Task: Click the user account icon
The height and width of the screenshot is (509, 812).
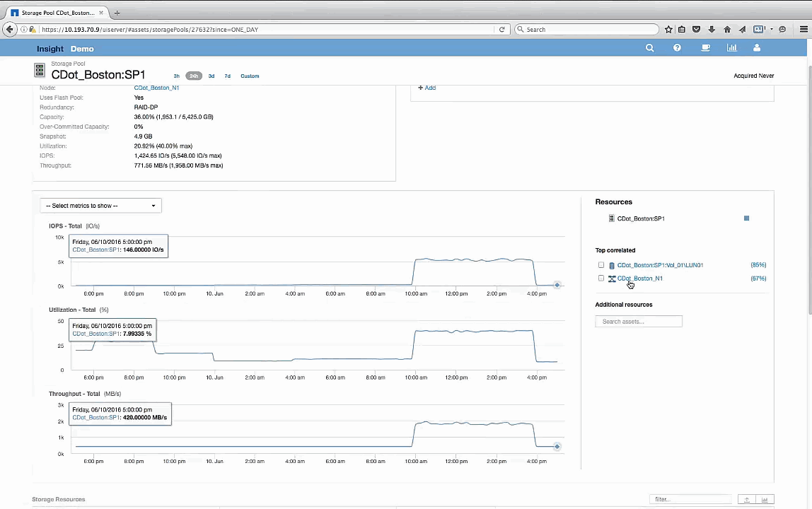Action: [757, 48]
